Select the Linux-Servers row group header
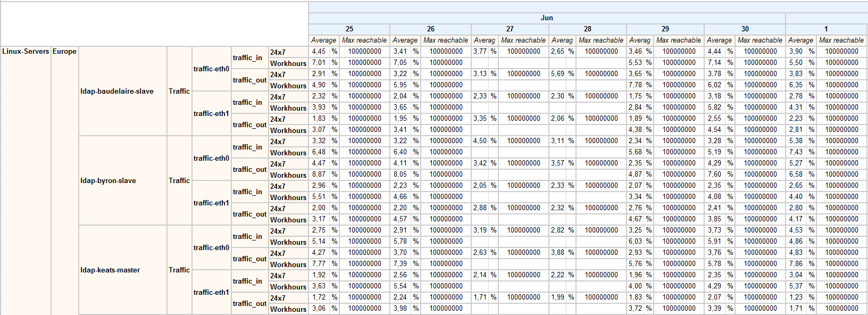Screen dimensions: 868x315 click(26, 52)
